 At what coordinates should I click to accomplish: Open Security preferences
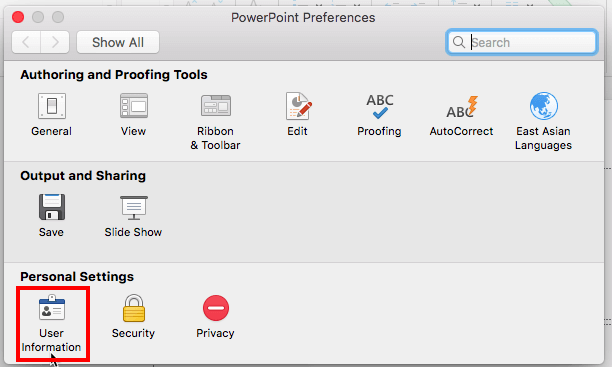pyautogui.click(x=133, y=317)
